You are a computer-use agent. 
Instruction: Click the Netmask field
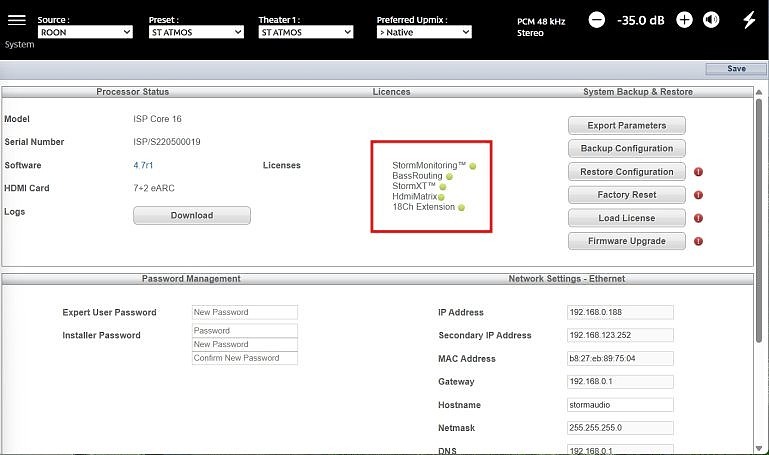620,428
